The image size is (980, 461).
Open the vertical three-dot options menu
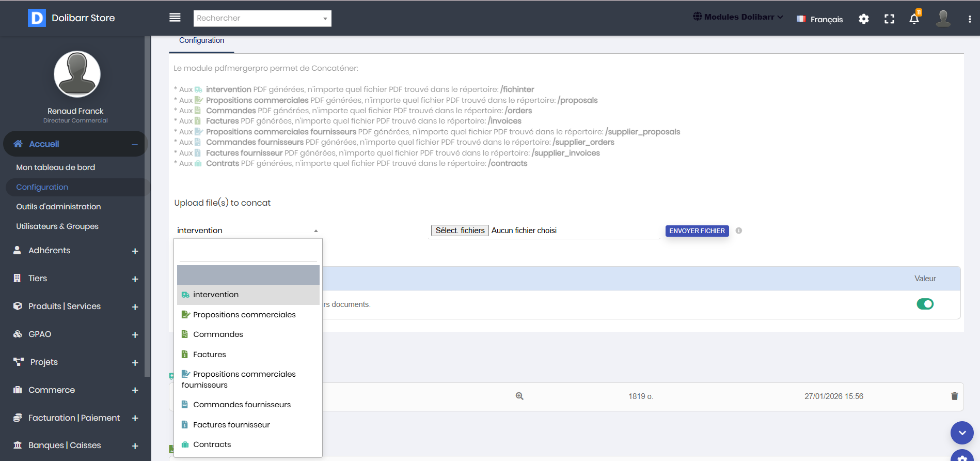970,19
